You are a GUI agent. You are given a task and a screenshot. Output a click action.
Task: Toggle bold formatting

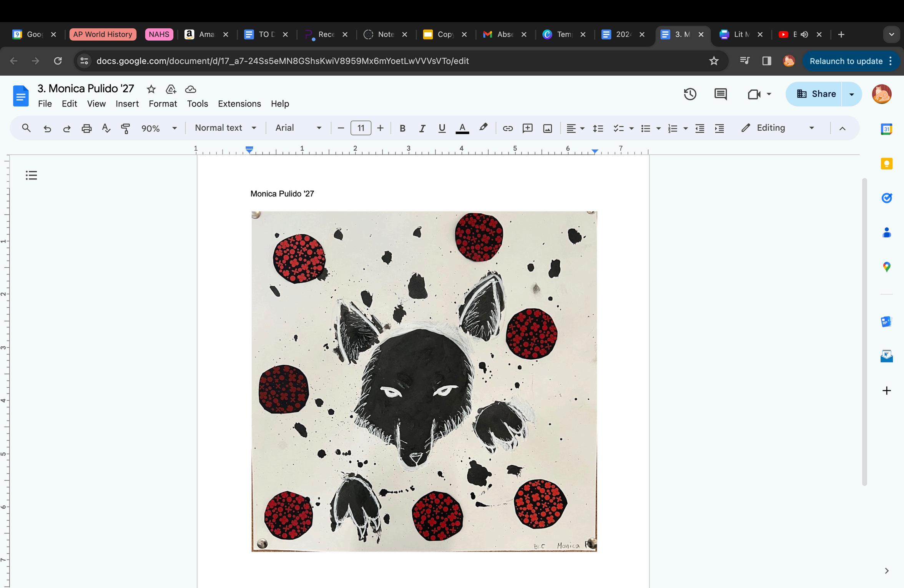(x=402, y=128)
